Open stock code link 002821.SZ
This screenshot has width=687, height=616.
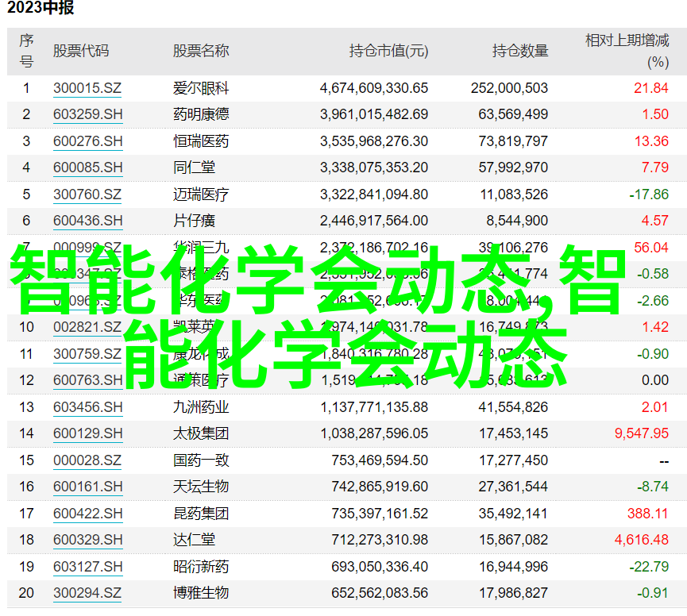tap(87, 327)
